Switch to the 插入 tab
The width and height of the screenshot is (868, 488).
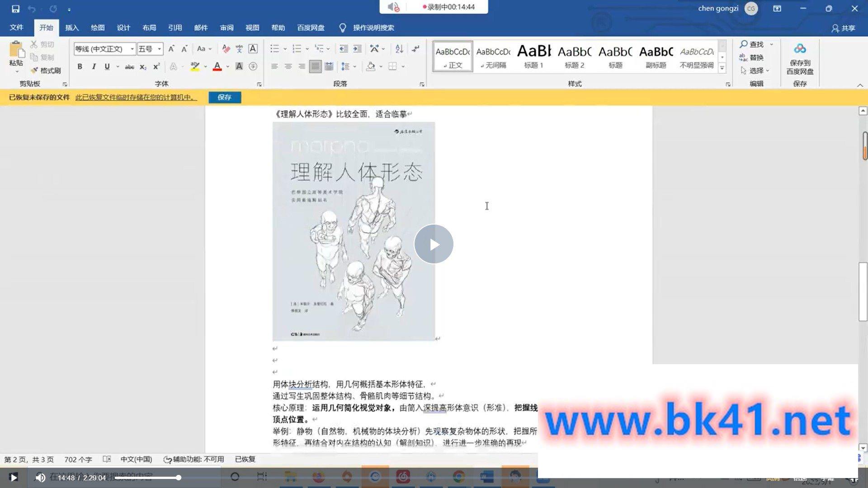72,28
